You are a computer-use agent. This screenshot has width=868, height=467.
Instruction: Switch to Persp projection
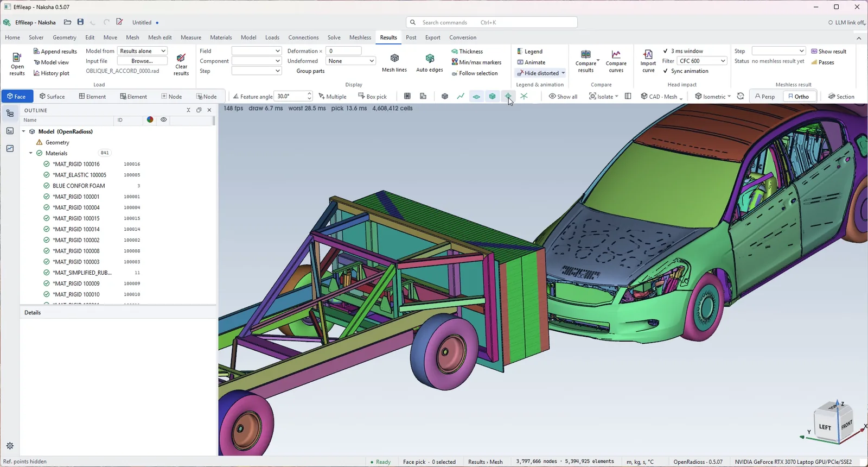(x=765, y=97)
